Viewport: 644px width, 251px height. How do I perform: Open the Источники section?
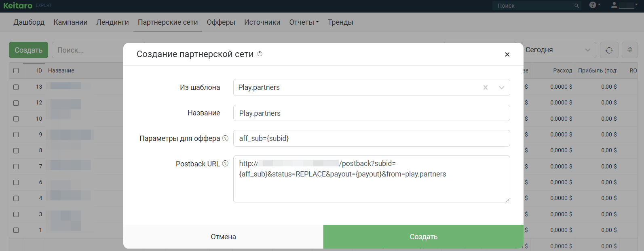coord(262,22)
